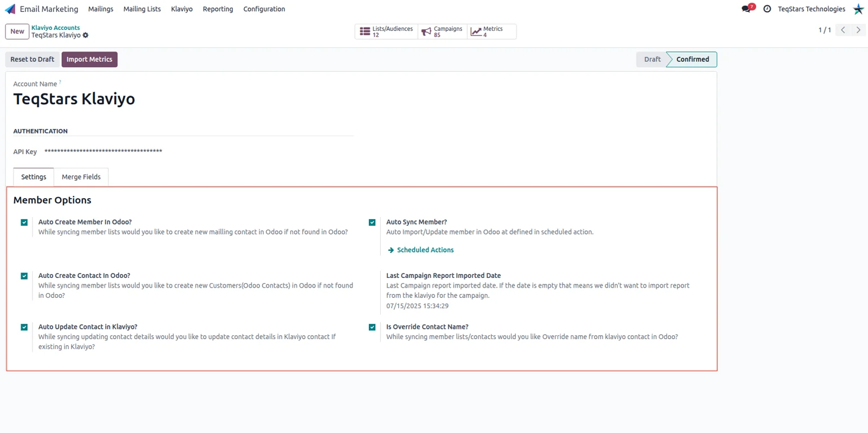The height and width of the screenshot is (433, 868).
Task: Select the Draft status stage
Action: tap(652, 59)
